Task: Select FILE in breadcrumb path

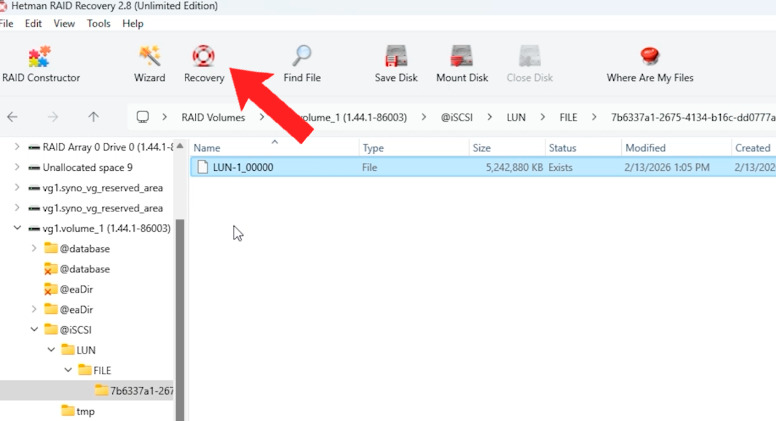Action: (x=568, y=117)
